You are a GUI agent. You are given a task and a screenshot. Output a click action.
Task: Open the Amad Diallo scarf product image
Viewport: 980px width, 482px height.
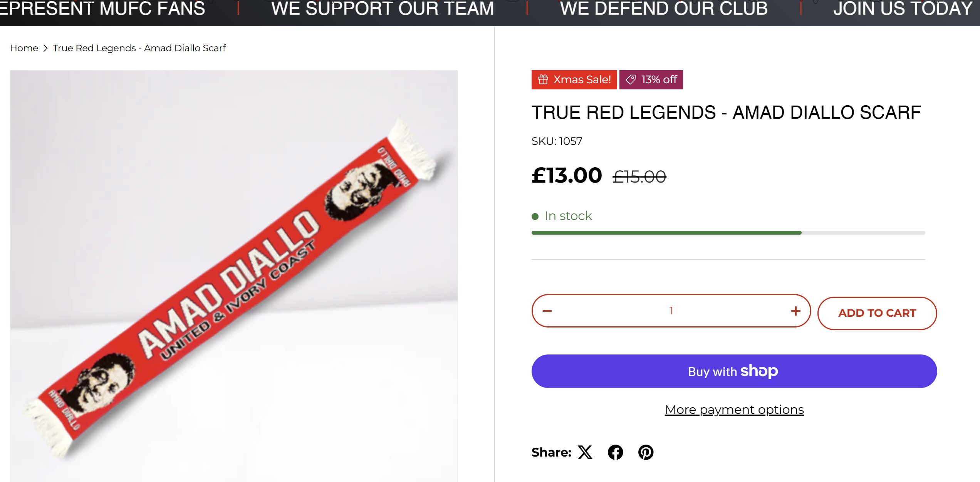coord(234,275)
